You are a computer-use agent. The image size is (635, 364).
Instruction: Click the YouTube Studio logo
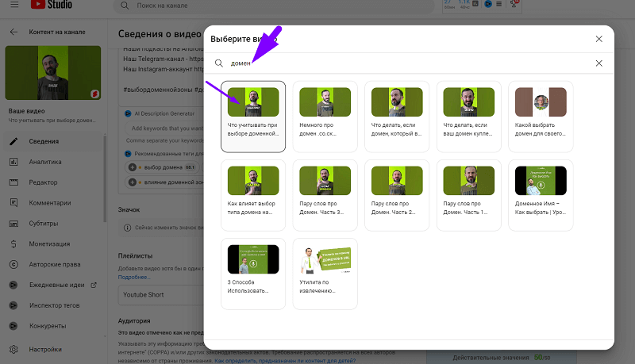click(52, 5)
